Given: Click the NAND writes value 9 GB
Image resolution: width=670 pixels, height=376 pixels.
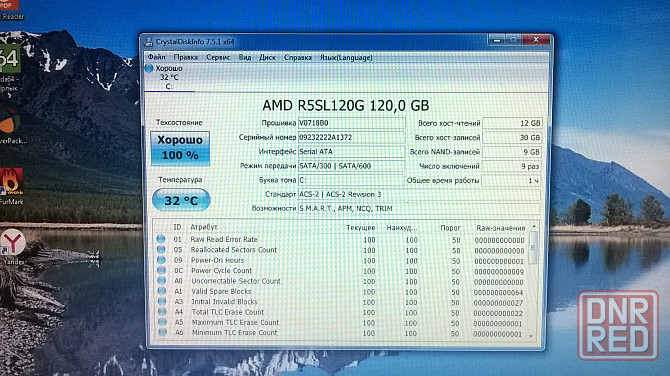Looking at the screenshot, I should coord(512,152).
